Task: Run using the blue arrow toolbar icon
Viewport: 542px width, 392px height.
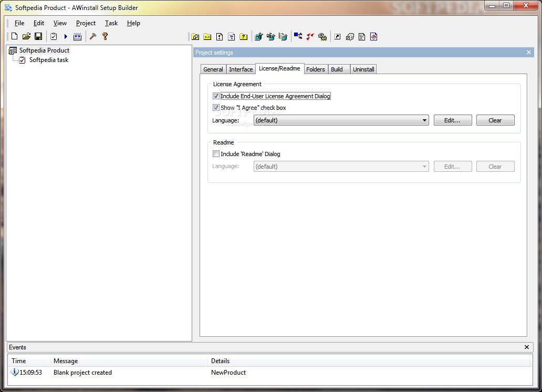Action: [x=66, y=36]
